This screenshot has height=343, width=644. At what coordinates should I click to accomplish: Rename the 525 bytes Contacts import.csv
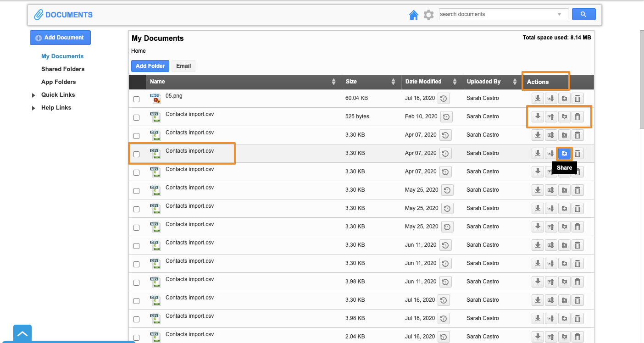pos(551,116)
